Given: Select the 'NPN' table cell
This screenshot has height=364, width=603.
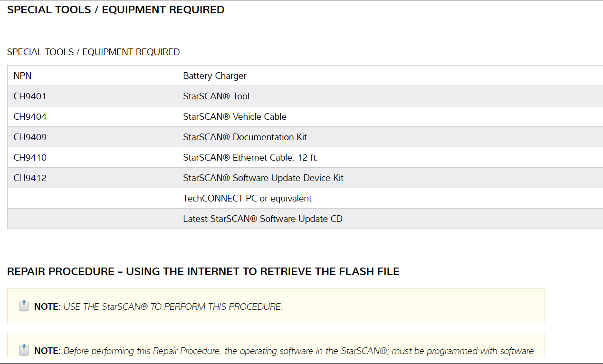Looking at the screenshot, I should (x=23, y=76).
